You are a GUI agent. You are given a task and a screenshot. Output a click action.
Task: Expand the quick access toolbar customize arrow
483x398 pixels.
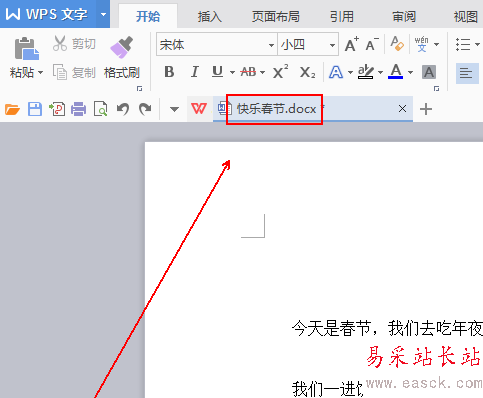point(174,109)
